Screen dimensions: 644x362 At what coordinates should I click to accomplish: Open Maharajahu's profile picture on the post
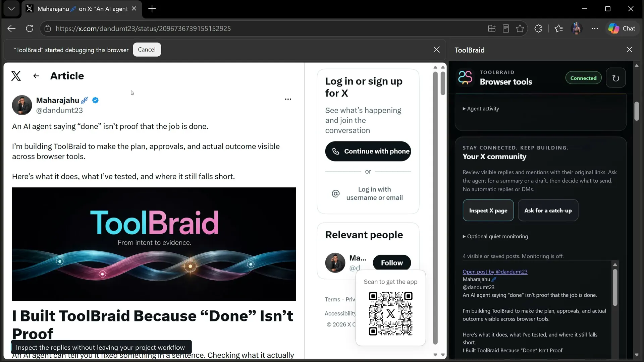pyautogui.click(x=22, y=105)
